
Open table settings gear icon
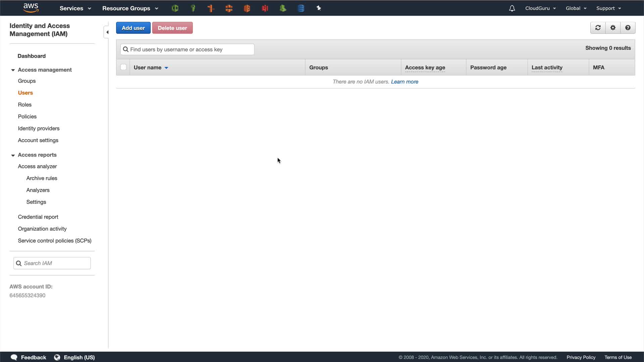coord(613,28)
